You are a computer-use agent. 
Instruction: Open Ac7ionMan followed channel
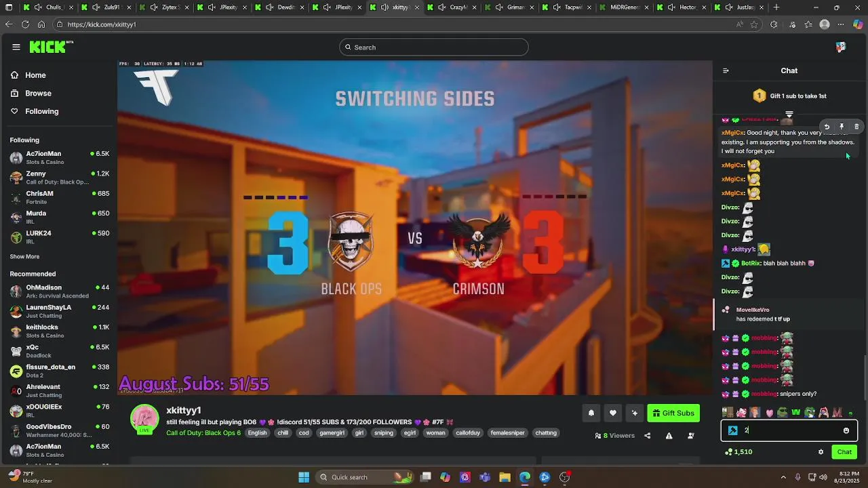pyautogui.click(x=59, y=158)
